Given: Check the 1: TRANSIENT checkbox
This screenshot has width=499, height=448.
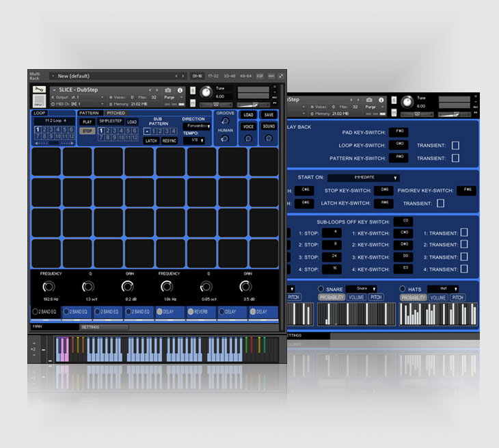Looking at the screenshot, I should pyautogui.click(x=464, y=233).
